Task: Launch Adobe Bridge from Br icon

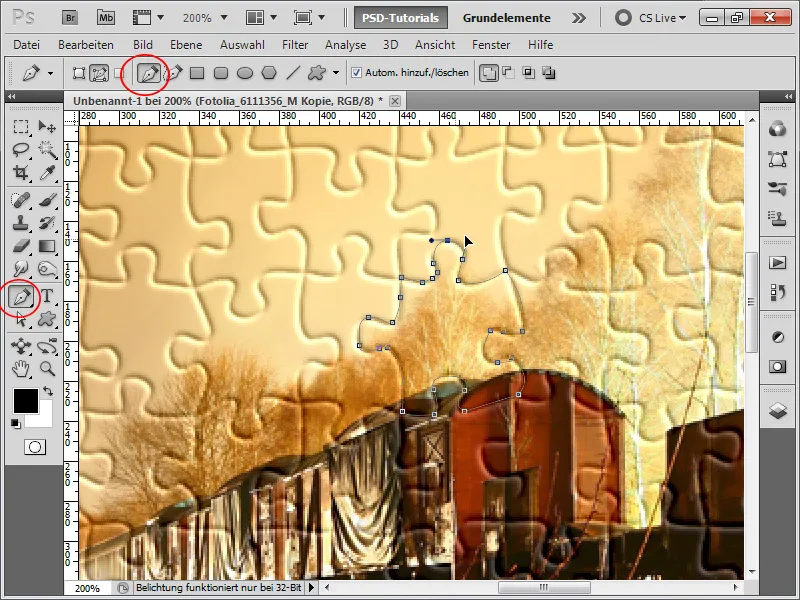Action: [70, 18]
